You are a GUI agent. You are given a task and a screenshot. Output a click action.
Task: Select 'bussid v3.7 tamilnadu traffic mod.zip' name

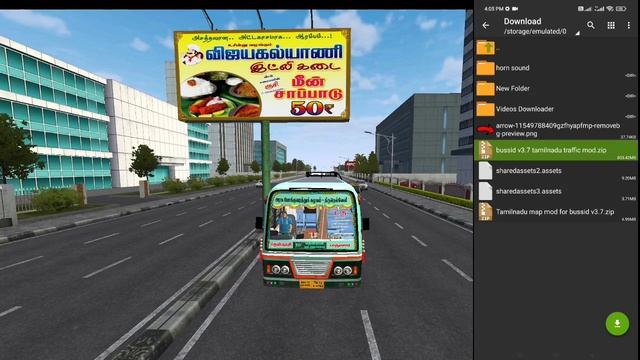(551, 150)
